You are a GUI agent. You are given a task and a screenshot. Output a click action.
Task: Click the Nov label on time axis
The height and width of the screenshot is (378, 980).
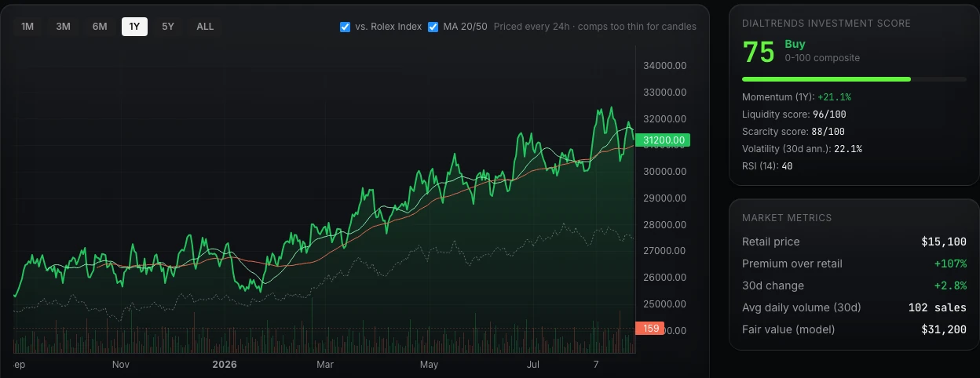pyautogui.click(x=121, y=365)
